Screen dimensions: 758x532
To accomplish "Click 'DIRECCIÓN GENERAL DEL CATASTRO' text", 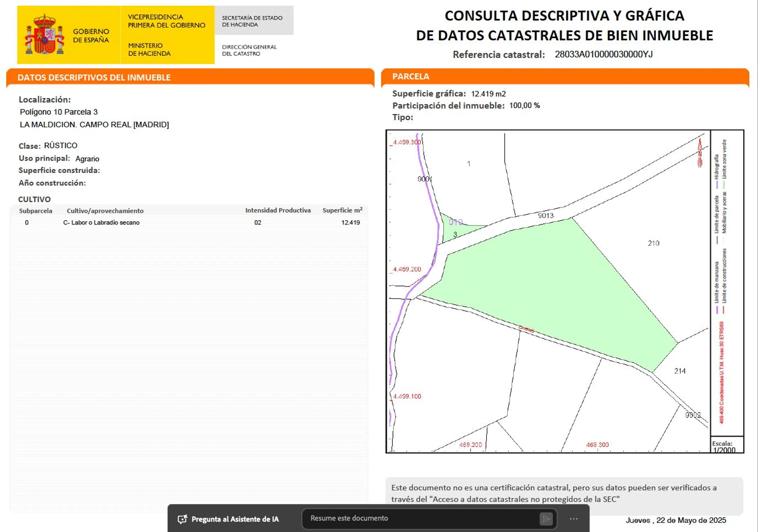I will tap(249, 50).
